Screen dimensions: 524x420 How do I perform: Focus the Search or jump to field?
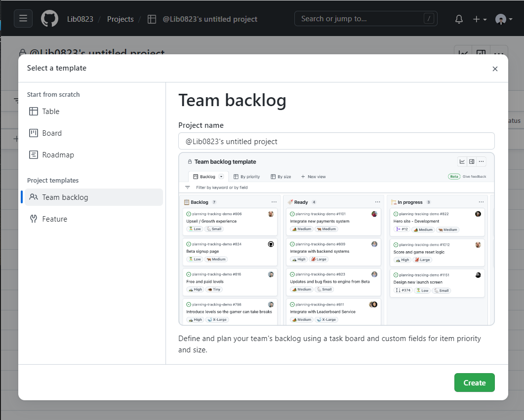(365, 19)
